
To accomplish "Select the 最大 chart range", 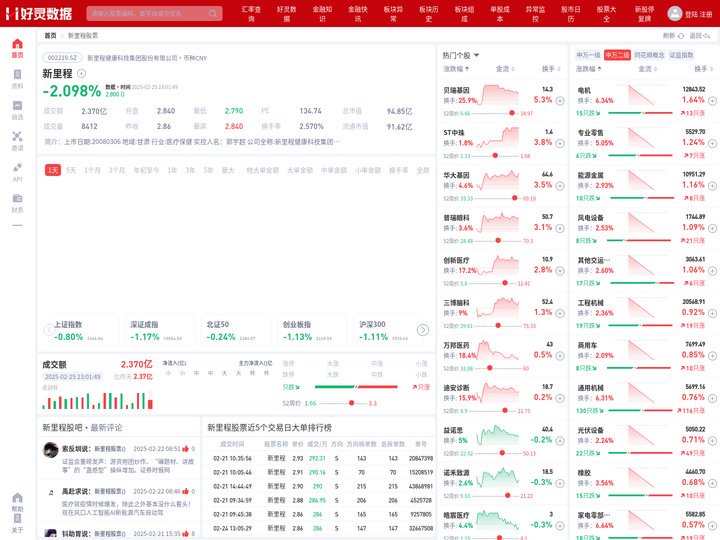I will (x=228, y=170).
